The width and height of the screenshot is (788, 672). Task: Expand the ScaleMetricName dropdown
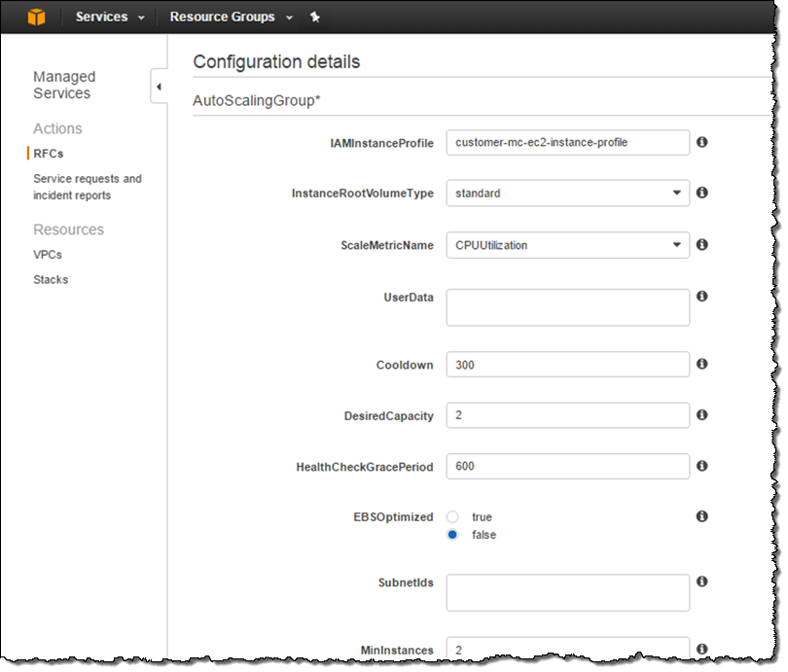coord(567,246)
